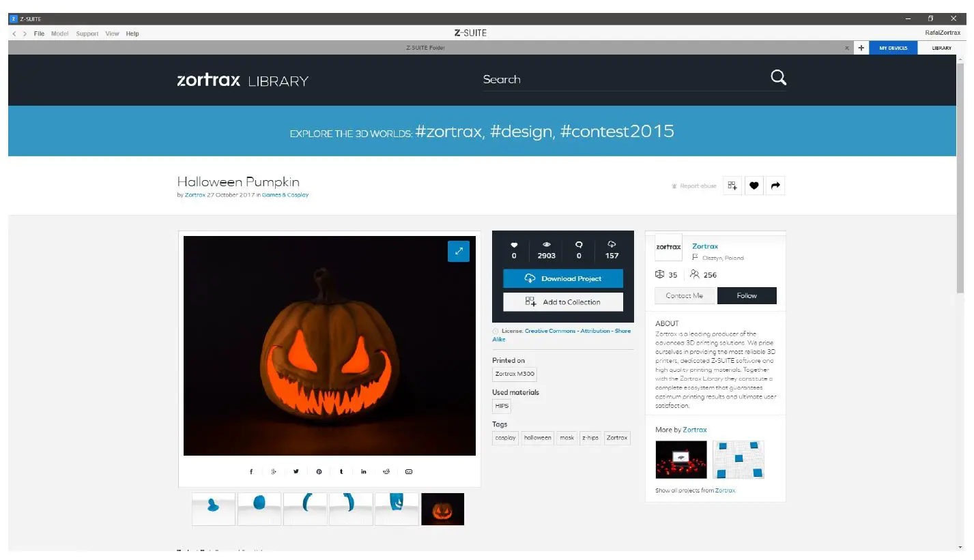Screen dimensions: 974x560
Task: Click the add-to-collection icon near Report abuse
Action: point(732,185)
